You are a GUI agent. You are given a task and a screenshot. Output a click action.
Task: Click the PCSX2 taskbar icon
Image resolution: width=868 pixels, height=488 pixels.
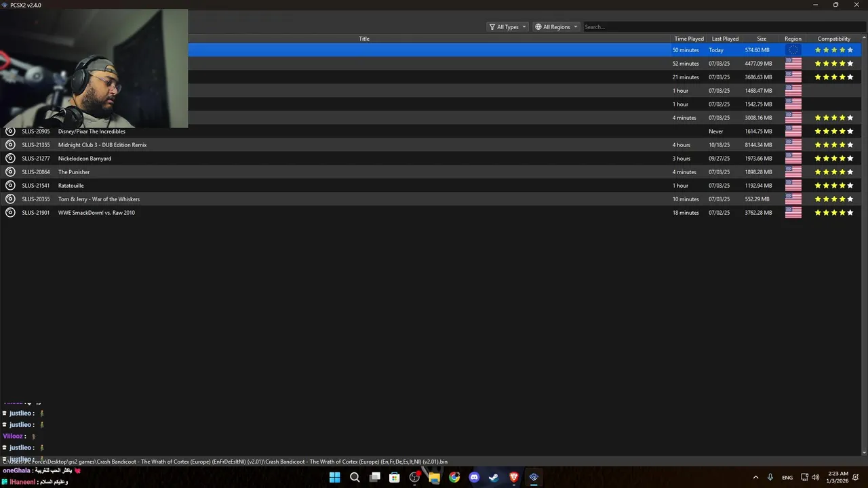point(534,477)
